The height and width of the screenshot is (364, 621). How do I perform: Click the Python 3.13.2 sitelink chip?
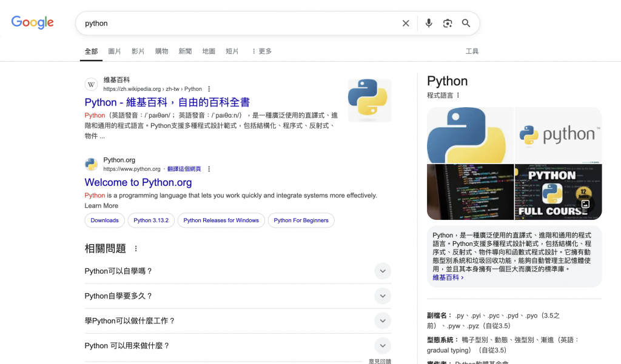click(151, 220)
